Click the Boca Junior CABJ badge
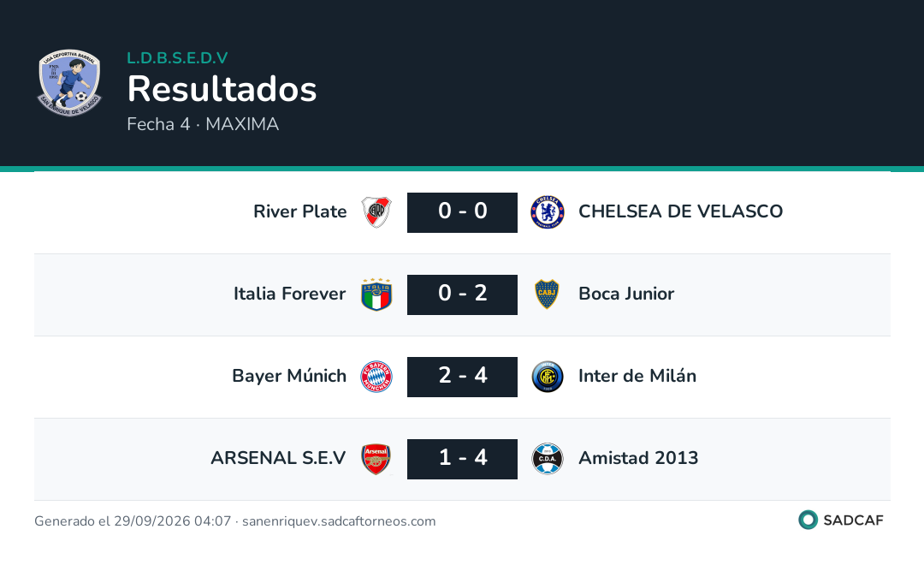Viewport: 924px width, 565px height. (x=547, y=294)
